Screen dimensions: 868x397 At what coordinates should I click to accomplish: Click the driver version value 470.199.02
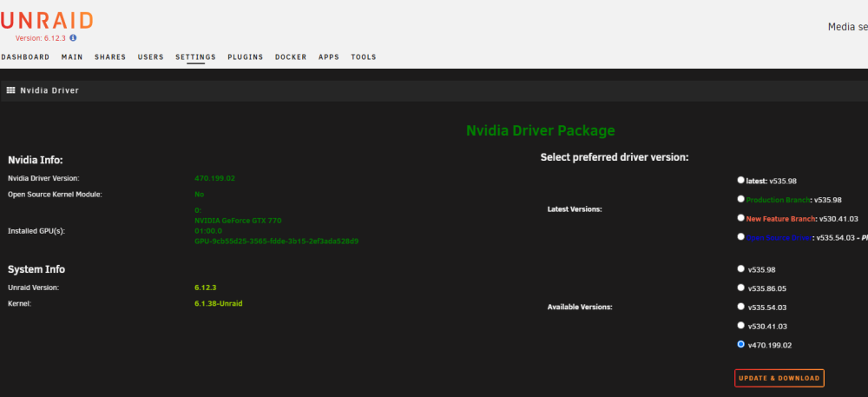(x=214, y=178)
